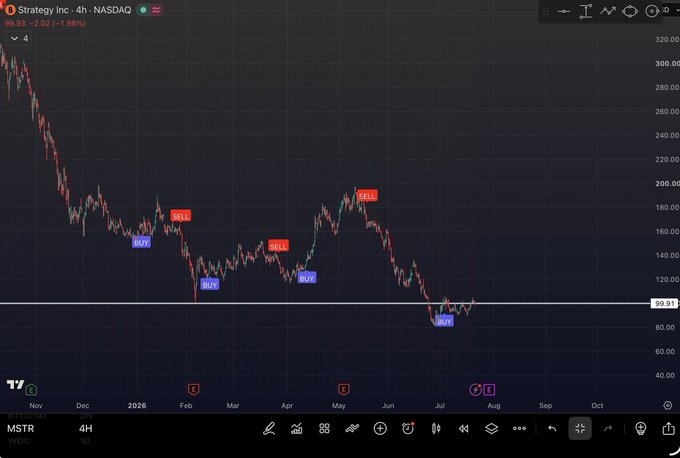Tap the circled plus add icon
The image size is (680, 458).
point(380,429)
